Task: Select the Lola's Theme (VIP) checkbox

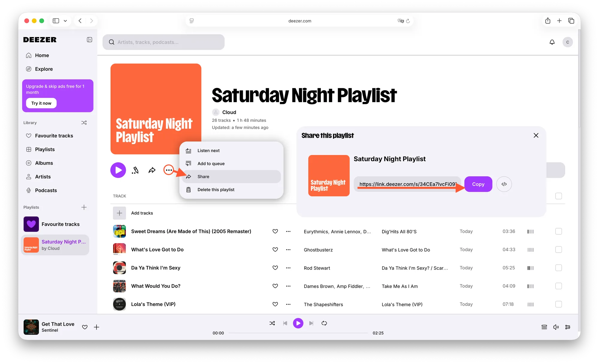Action: (x=558, y=304)
